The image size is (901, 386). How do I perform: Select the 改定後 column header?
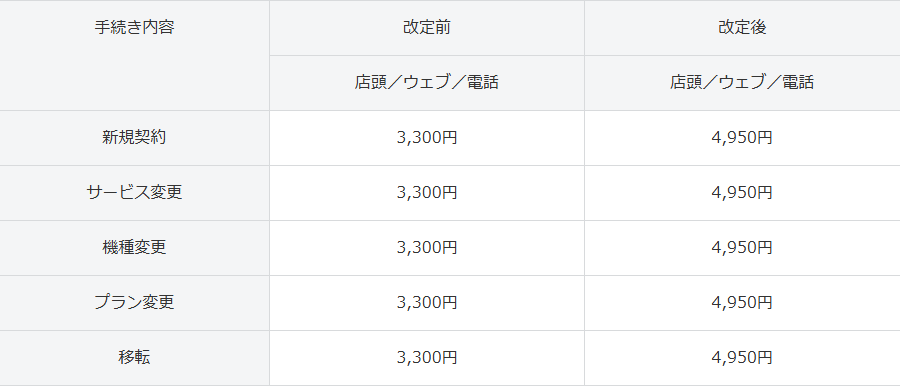[x=742, y=28]
